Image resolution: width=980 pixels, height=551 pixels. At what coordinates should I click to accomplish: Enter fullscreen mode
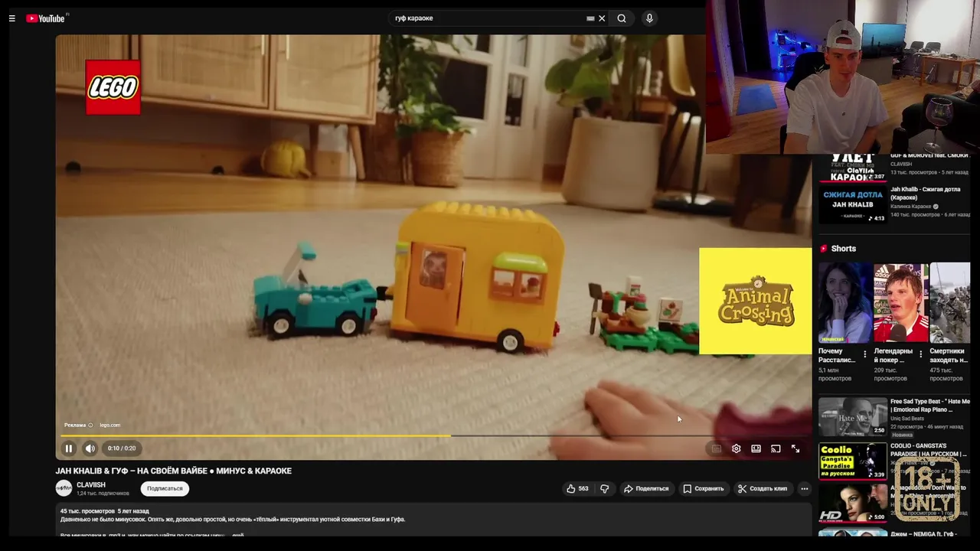tap(795, 448)
